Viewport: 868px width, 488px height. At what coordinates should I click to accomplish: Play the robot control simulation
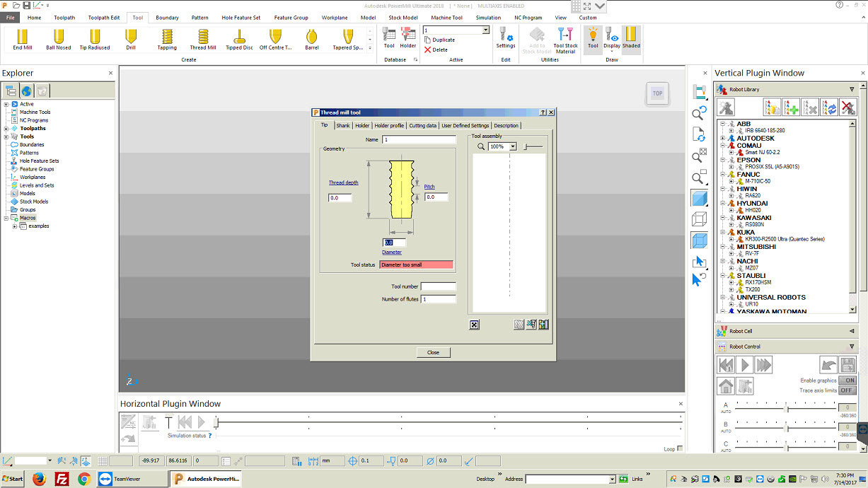pyautogui.click(x=744, y=365)
